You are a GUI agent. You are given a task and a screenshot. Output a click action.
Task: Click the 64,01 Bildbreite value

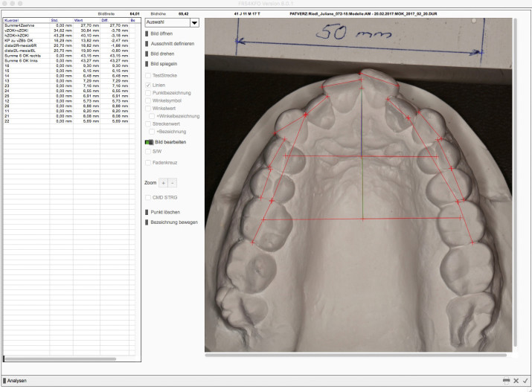(x=135, y=14)
